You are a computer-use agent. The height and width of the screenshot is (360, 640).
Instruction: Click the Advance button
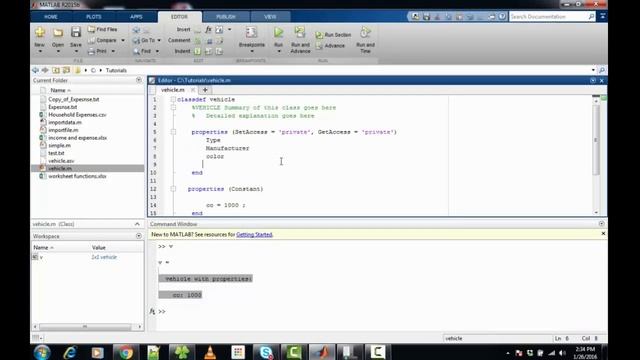point(330,46)
